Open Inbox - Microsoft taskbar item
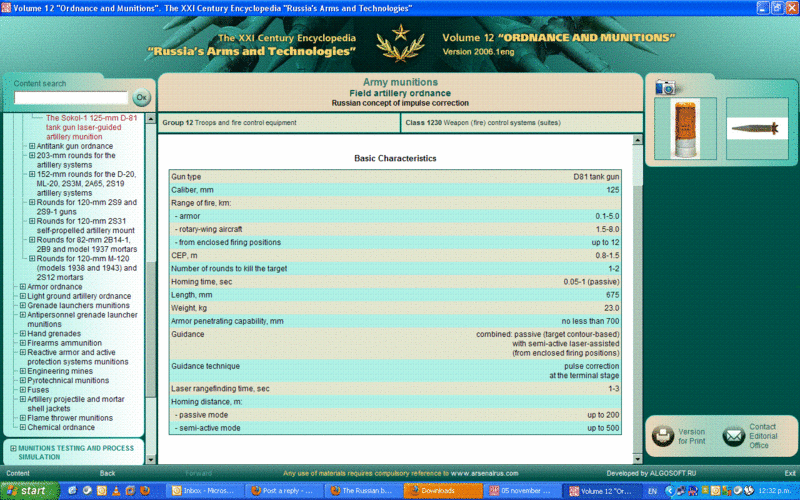Image resolution: width=800 pixels, height=500 pixels. 204,491
